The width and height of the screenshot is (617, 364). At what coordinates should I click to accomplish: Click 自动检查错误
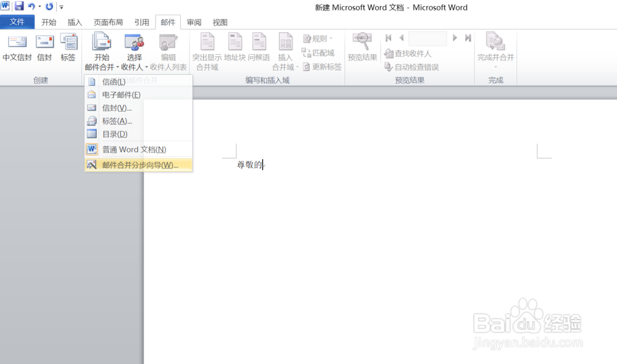[412, 67]
